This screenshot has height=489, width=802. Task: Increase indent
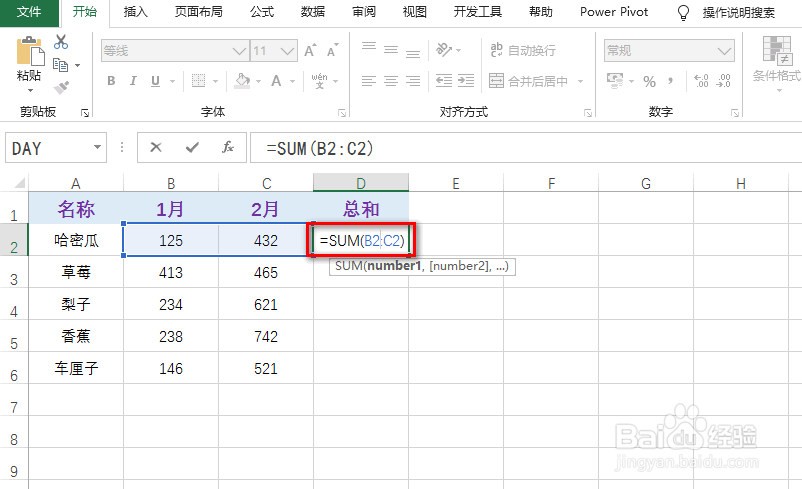466,81
